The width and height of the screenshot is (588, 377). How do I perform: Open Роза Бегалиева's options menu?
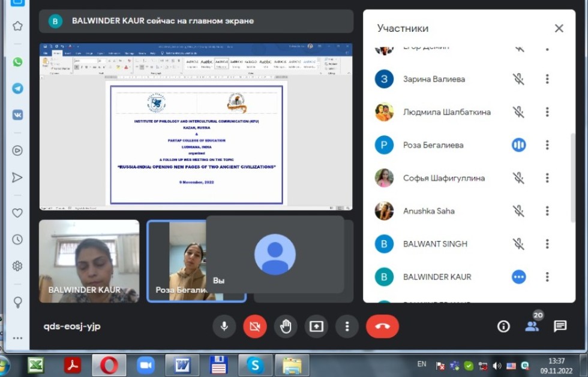(x=547, y=144)
